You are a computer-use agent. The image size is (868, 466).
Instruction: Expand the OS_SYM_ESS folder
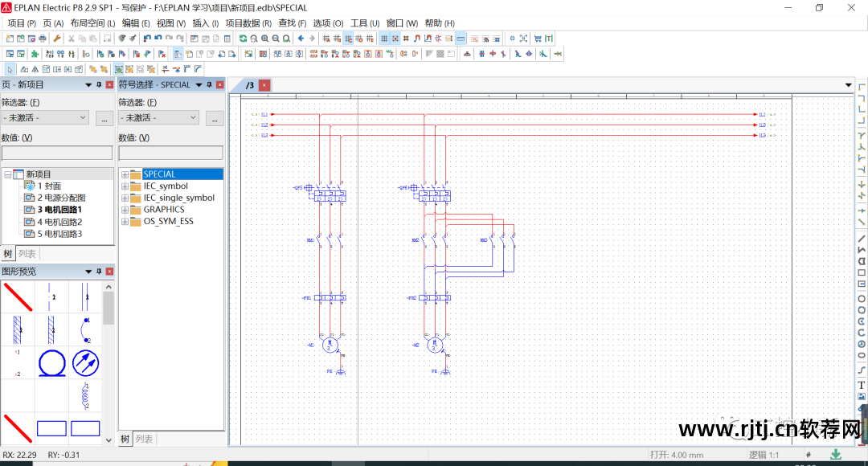coord(125,222)
